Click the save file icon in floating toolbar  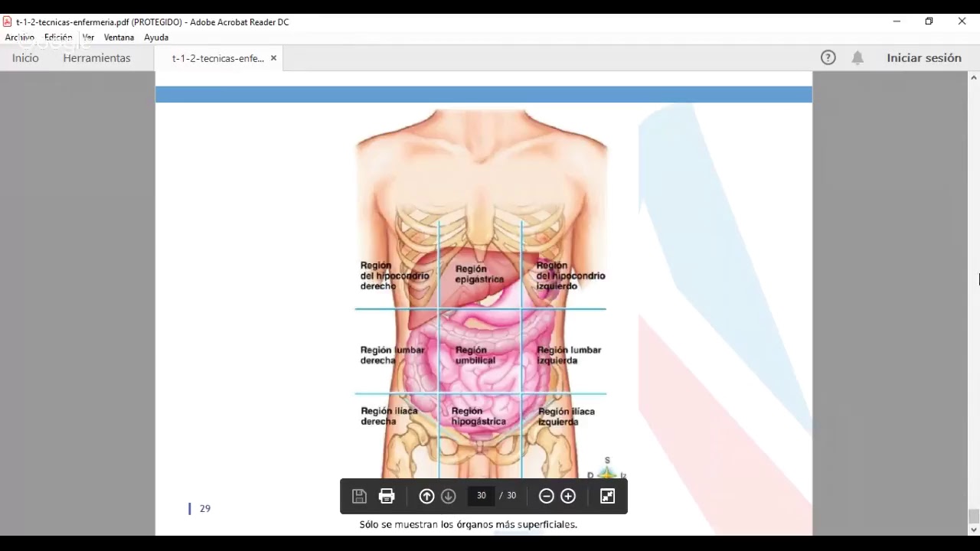[x=359, y=496]
